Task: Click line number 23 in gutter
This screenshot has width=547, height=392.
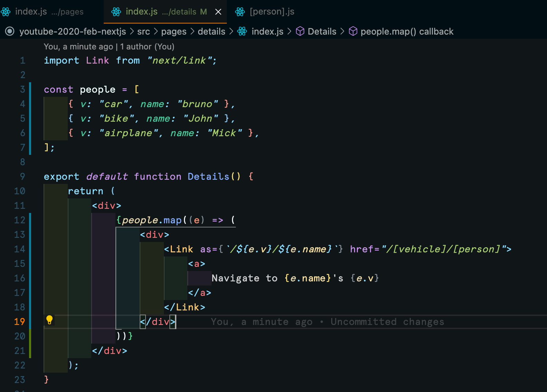Action: (20, 380)
